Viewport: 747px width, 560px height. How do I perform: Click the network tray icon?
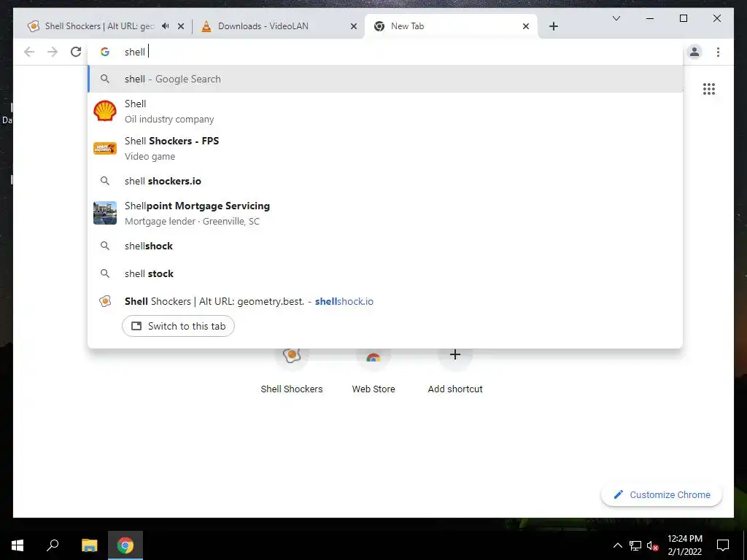click(x=635, y=545)
